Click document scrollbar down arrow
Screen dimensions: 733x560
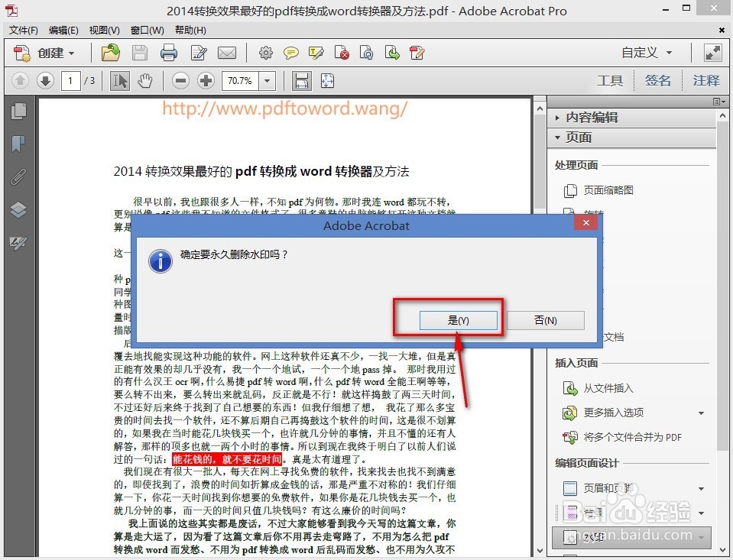[x=540, y=551]
